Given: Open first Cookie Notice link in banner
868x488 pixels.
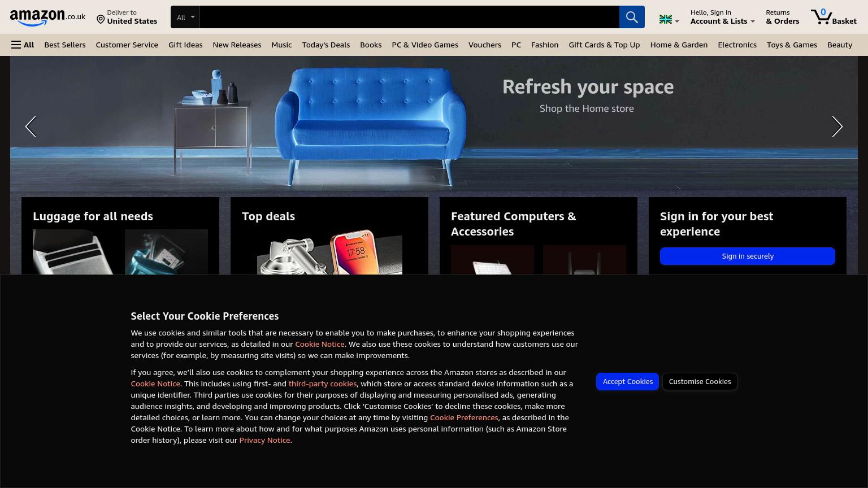Looking at the screenshot, I should [320, 344].
